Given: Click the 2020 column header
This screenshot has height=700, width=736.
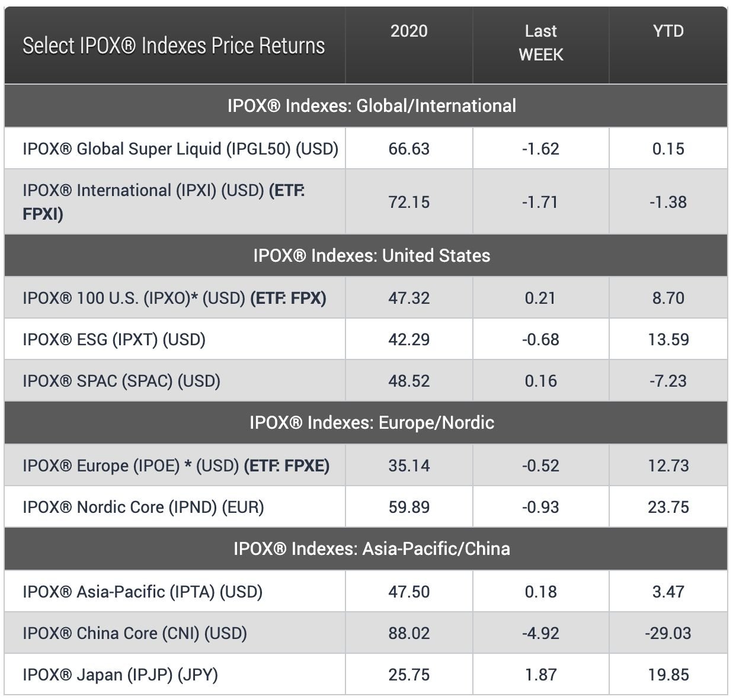Looking at the screenshot, I should [409, 31].
